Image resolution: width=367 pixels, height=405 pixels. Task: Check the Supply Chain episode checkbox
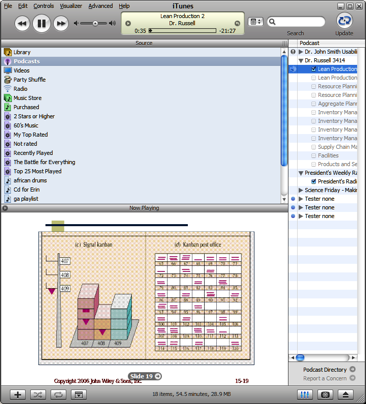(313, 147)
